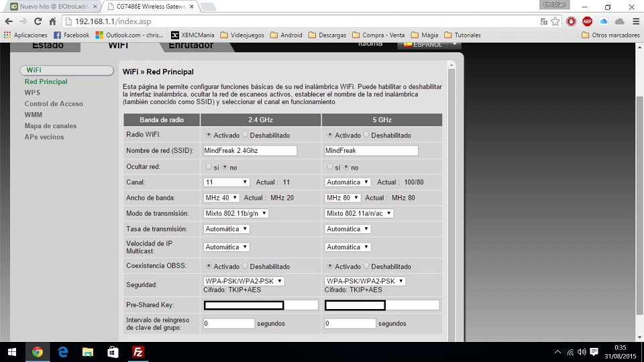Click the 5 GHz rekey interval seconds field
This screenshot has width=644, height=362.
(x=350, y=323)
